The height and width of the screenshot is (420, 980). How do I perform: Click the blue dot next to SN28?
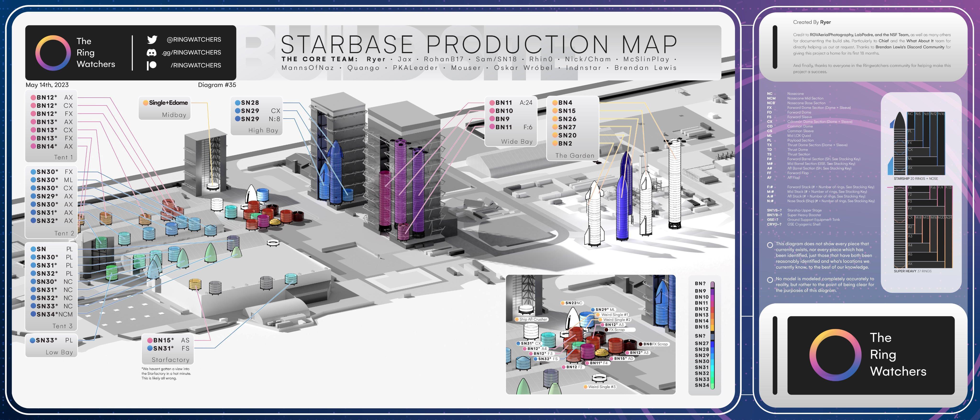coord(237,103)
